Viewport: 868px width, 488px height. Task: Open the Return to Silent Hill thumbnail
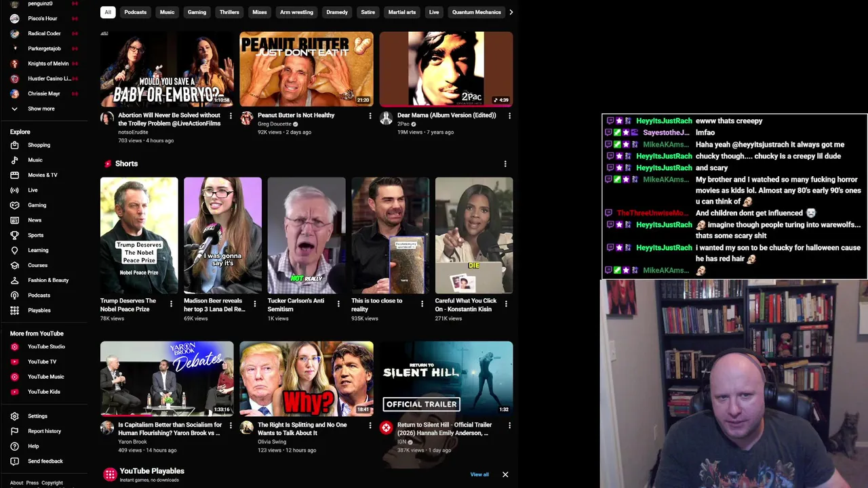(446, 378)
